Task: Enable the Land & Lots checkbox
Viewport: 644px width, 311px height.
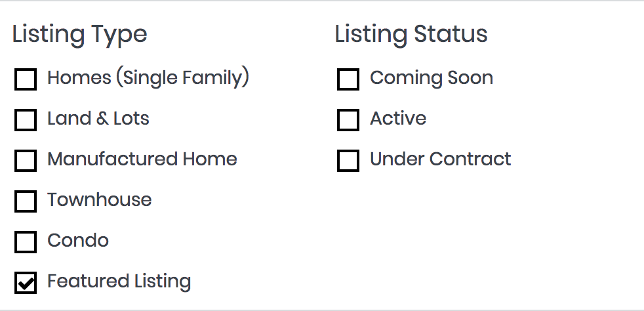Action: tap(26, 120)
